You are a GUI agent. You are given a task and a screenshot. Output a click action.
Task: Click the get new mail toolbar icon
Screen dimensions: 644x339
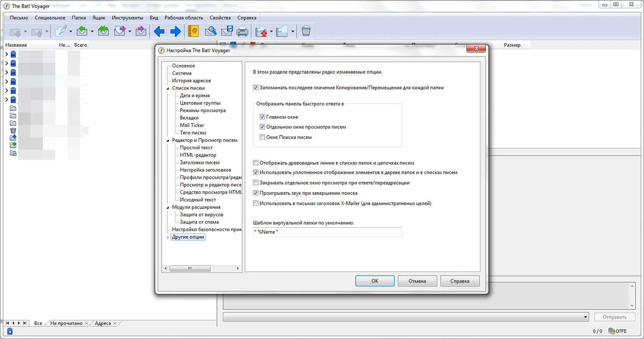(x=15, y=31)
